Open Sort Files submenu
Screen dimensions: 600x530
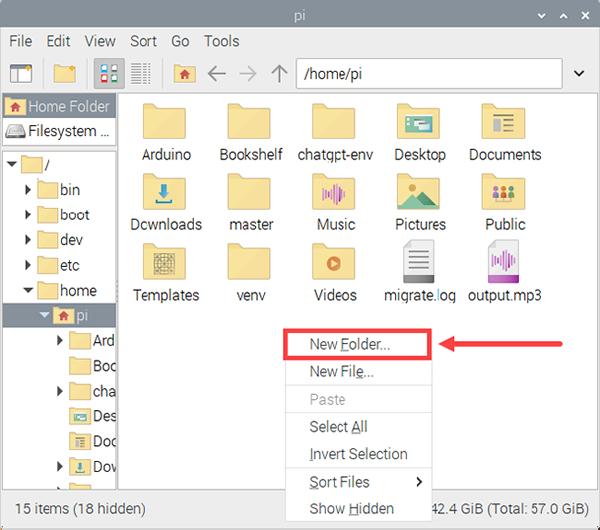(x=358, y=482)
